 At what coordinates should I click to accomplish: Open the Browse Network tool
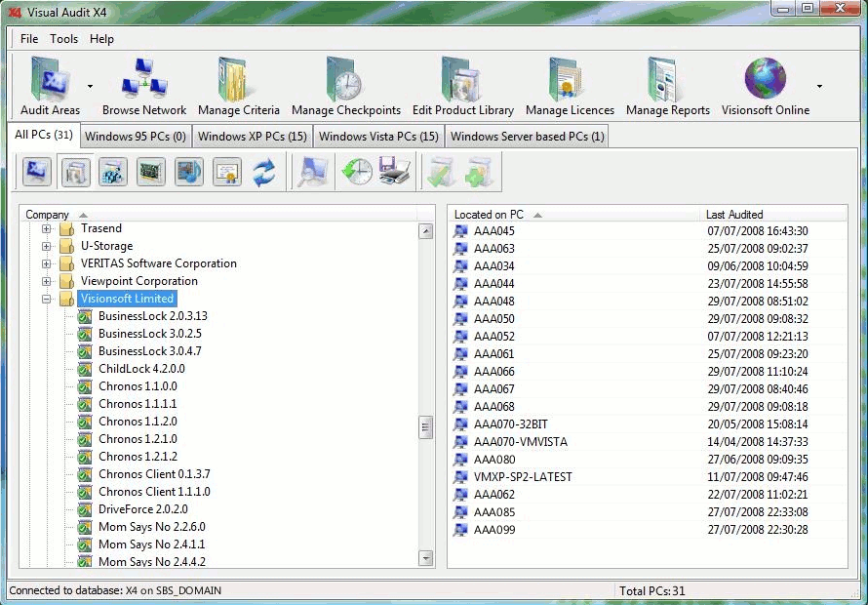pyautogui.click(x=144, y=87)
